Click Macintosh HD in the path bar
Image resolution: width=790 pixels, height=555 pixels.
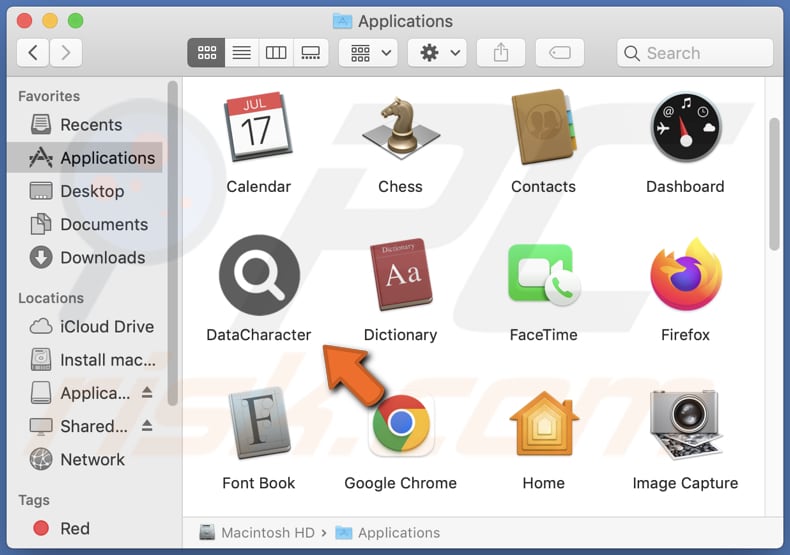point(258,532)
